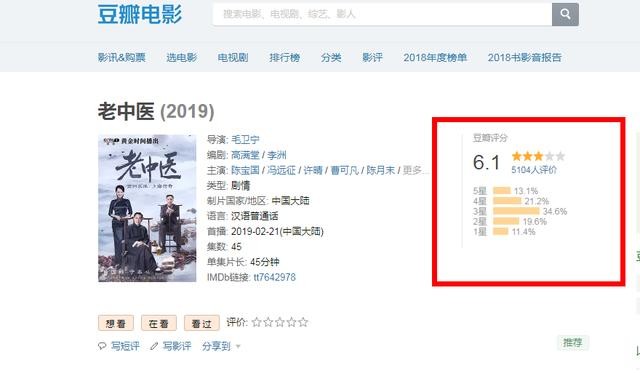Mark the show as 在看
This screenshot has width=640, height=373.
[x=159, y=323]
